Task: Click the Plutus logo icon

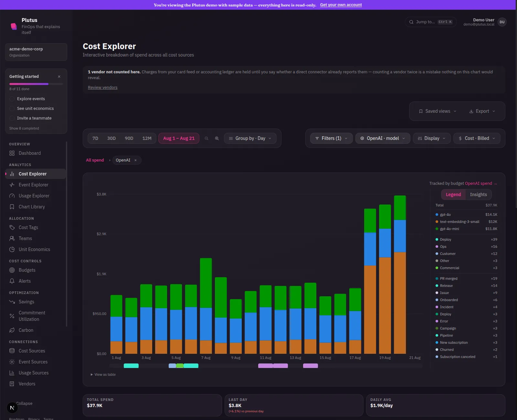Action: point(14,26)
